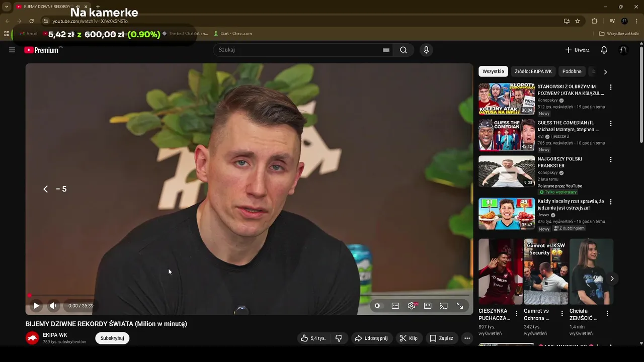Open GUESS THE COMEDIAN thumbnail
This screenshot has width=644, height=362.
click(x=507, y=135)
